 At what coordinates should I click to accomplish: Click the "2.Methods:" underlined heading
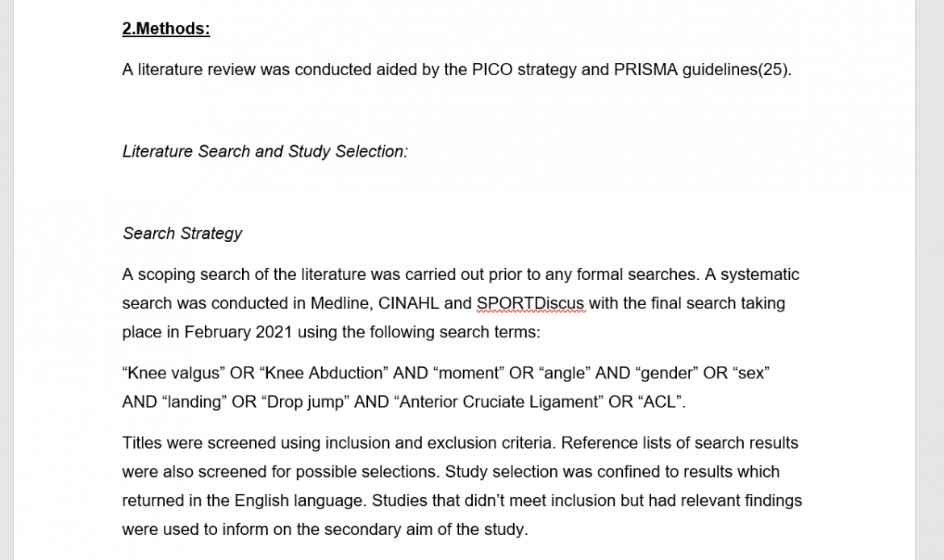click(x=165, y=29)
